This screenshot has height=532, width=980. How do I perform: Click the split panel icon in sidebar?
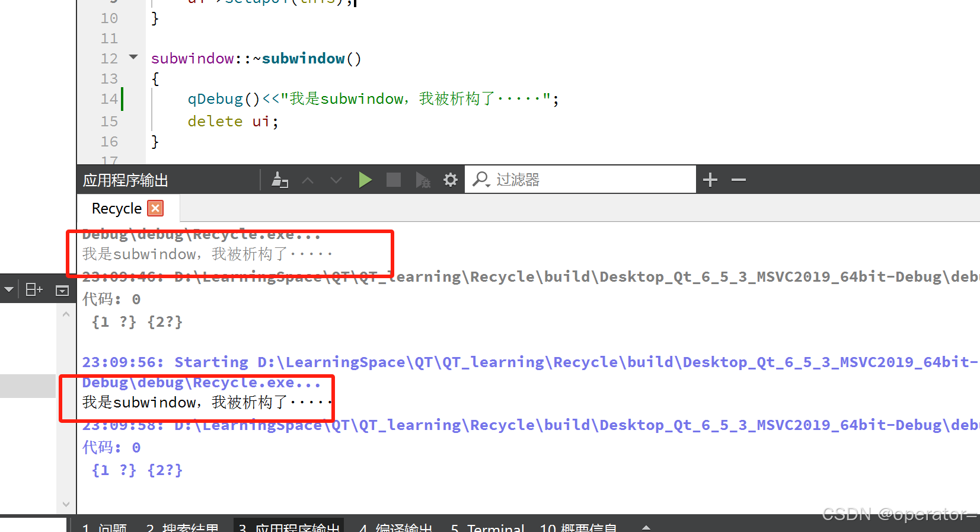point(34,289)
